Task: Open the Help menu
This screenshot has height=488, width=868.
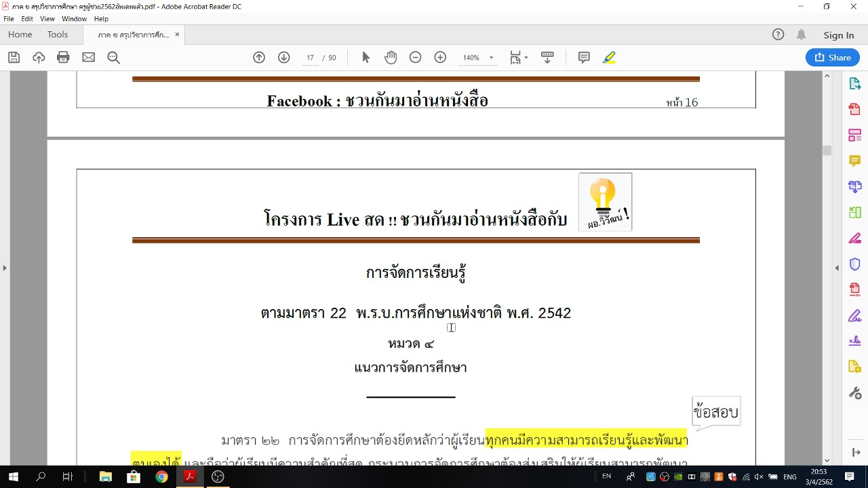Action: [101, 19]
